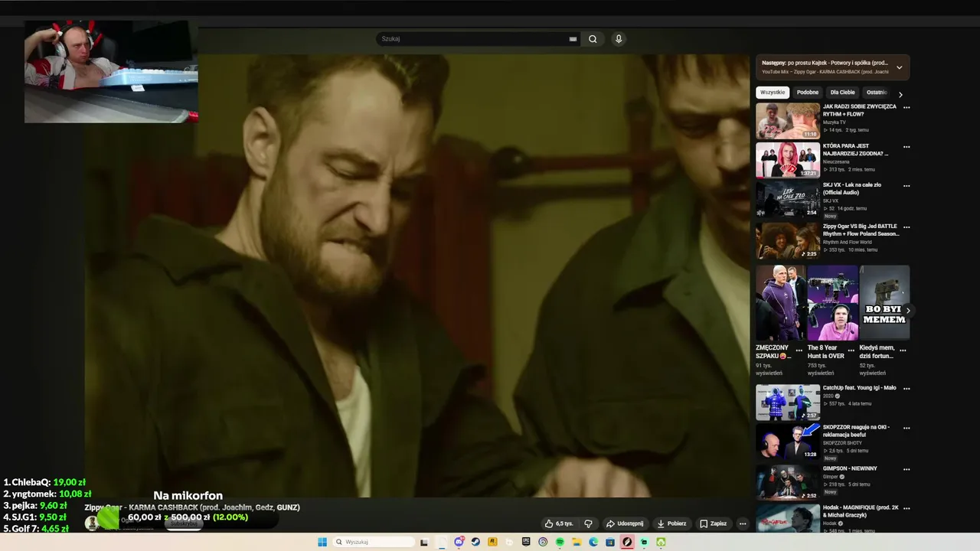Open options for ZMĘCZONY SZPAKU short

click(x=799, y=350)
